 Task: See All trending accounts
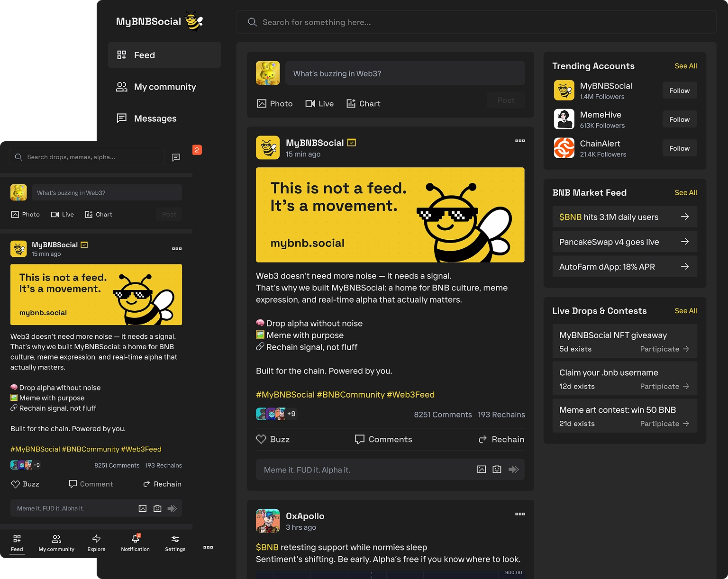686,66
